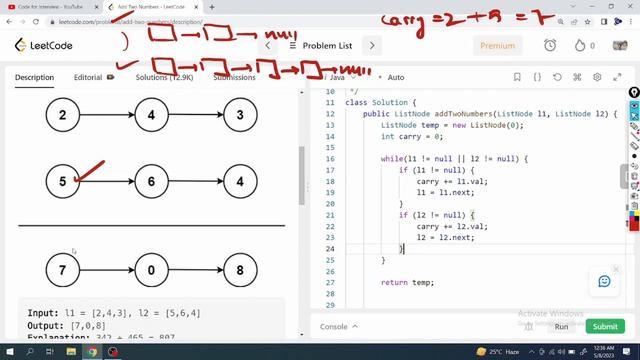The height and width of the screenshot is (360, 640).
Task: Open the weather 25°C Haze widget
Action: [x=498, y=351]
